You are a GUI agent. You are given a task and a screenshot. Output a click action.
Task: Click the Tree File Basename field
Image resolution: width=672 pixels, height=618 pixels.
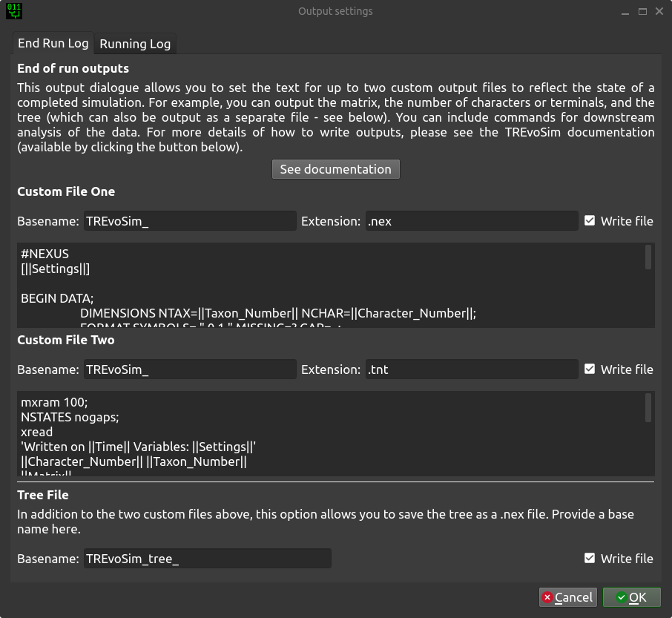[208, 559]
